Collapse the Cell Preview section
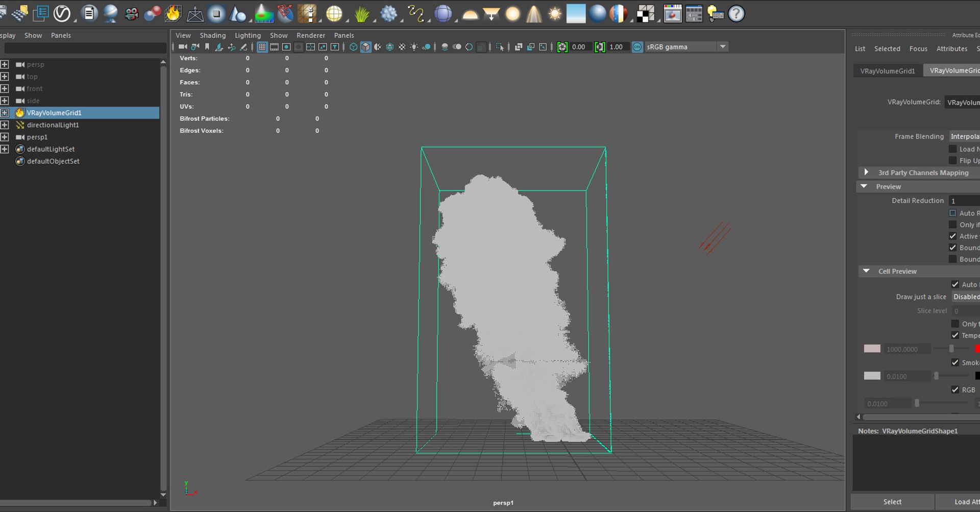980x512 pixels. [866, 271]
